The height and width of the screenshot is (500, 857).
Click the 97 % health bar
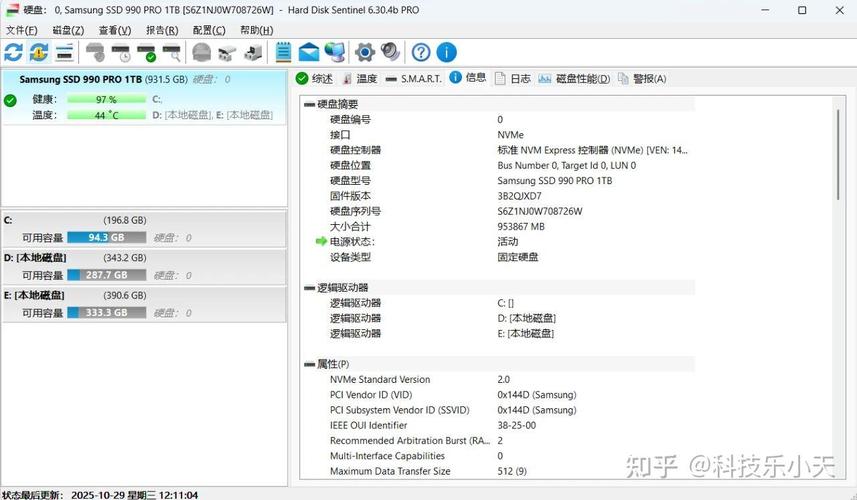[107, 99]
